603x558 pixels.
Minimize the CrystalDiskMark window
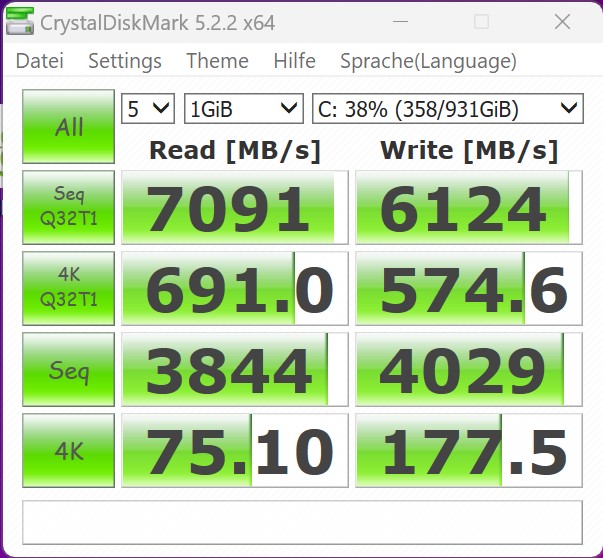pos(400,22)
